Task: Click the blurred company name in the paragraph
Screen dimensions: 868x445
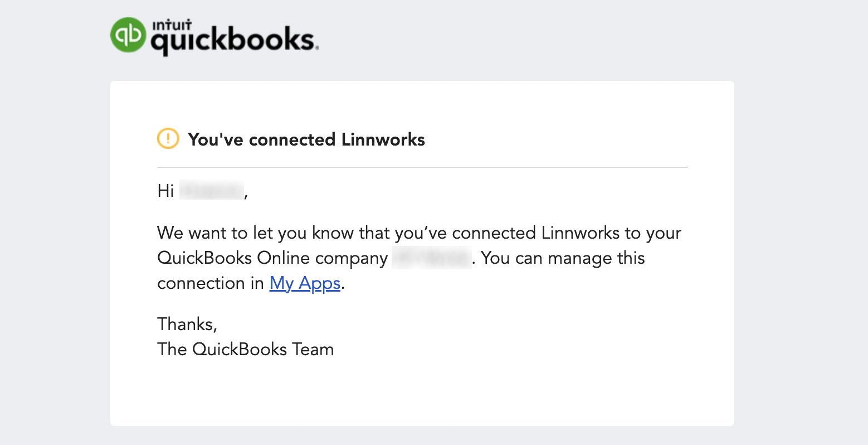Action: click(x=431, y=258)
